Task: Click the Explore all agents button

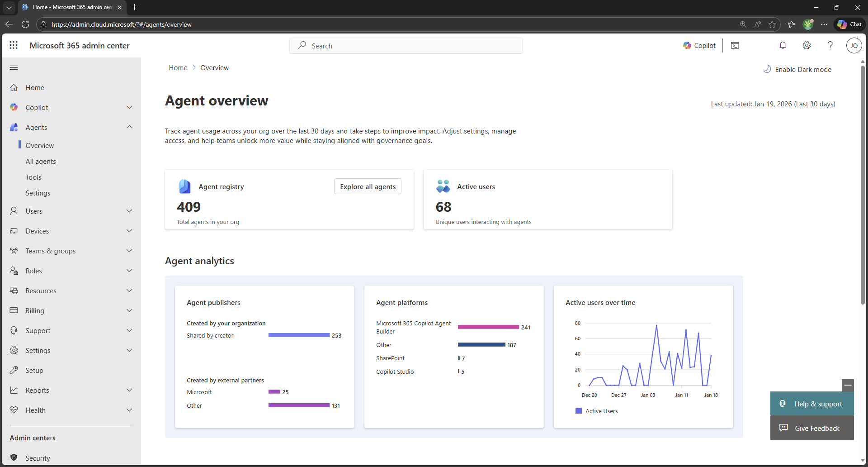Action: 368,186
